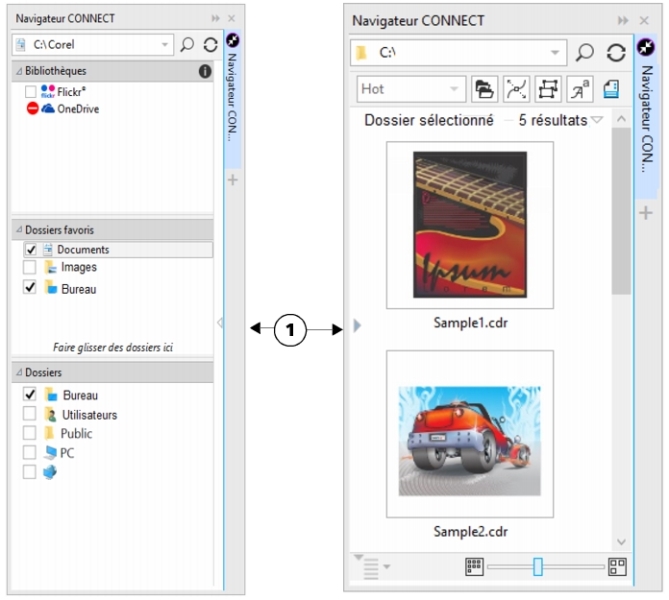
Task: Collapse the Dossiers favoris section
Action: [18, 230]
